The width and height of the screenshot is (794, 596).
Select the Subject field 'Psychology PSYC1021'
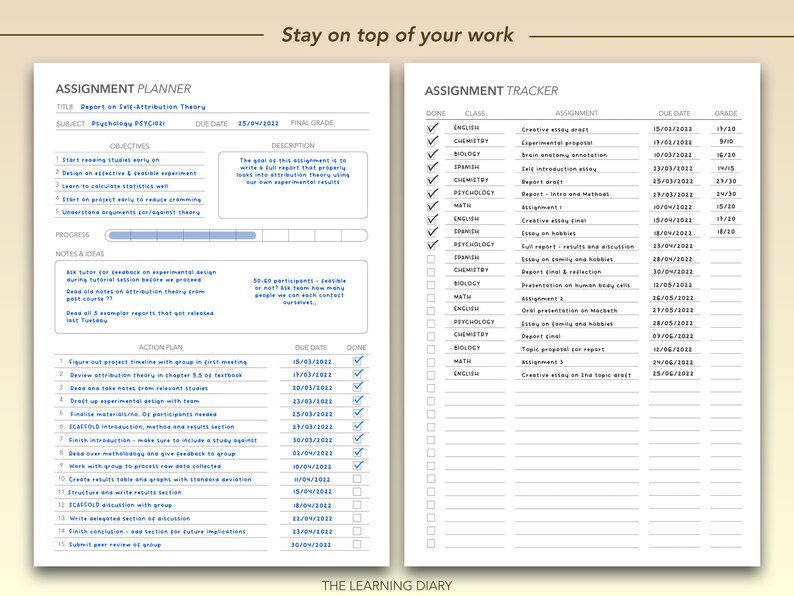tap(128, 123)
